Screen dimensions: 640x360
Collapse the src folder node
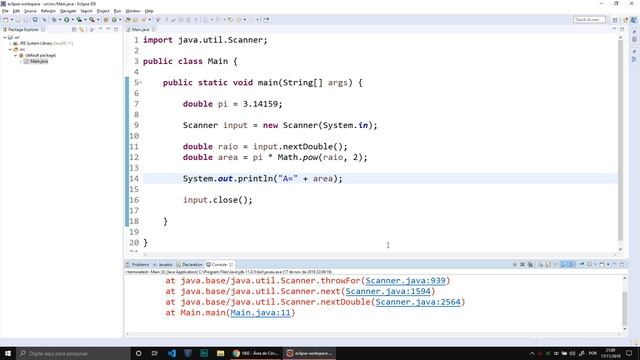(x=10, y=49)
